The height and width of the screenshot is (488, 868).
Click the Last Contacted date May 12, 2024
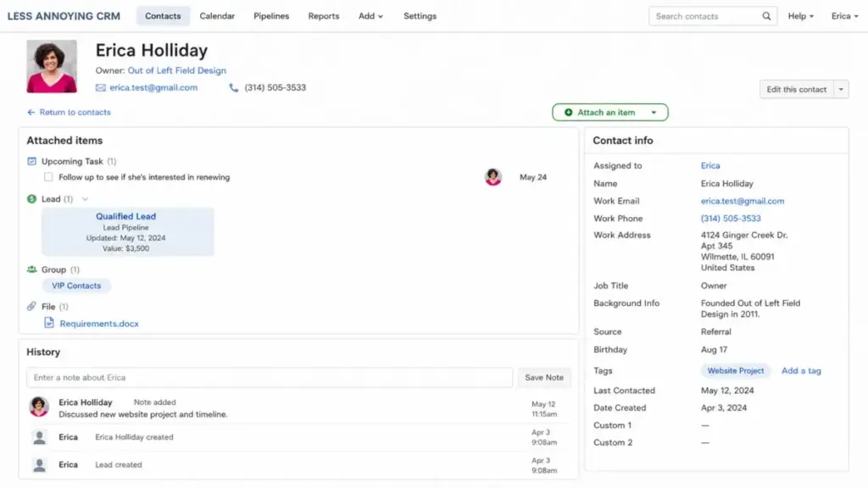pos(727,391)
